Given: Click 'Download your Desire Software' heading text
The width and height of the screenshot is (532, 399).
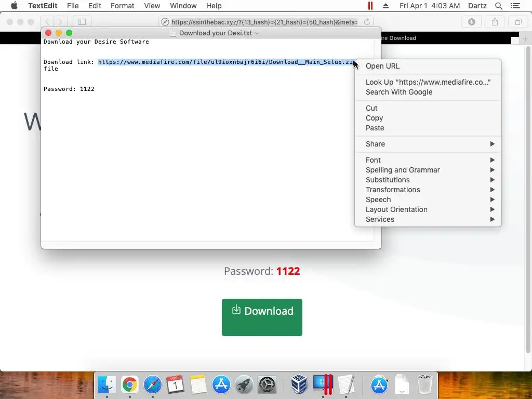Looking at the screenshot, I should coord(96,42).
